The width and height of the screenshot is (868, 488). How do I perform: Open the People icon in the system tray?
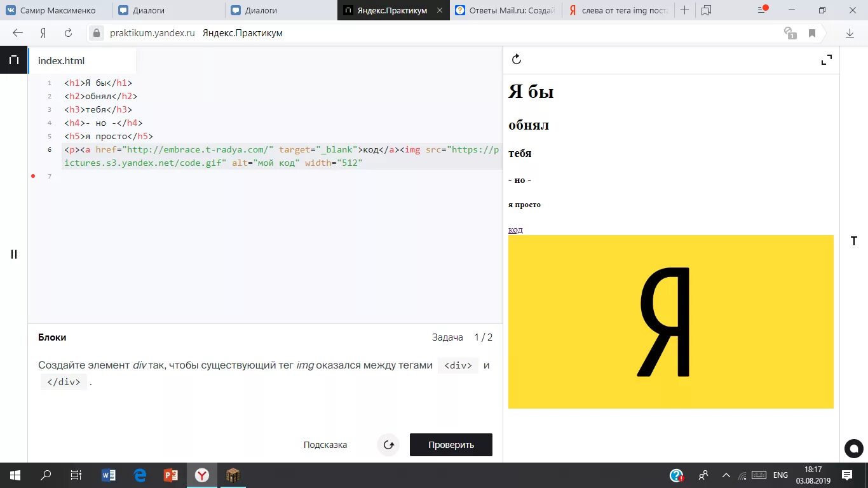tap(703, 475)
